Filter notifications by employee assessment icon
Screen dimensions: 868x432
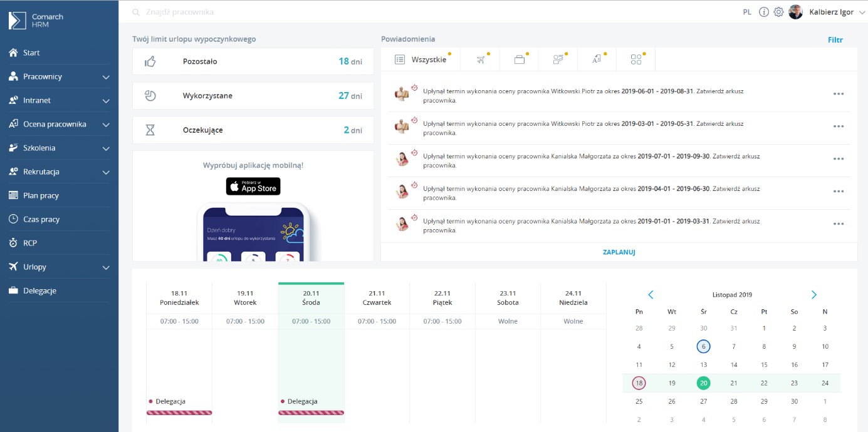[x=597, y=59]
